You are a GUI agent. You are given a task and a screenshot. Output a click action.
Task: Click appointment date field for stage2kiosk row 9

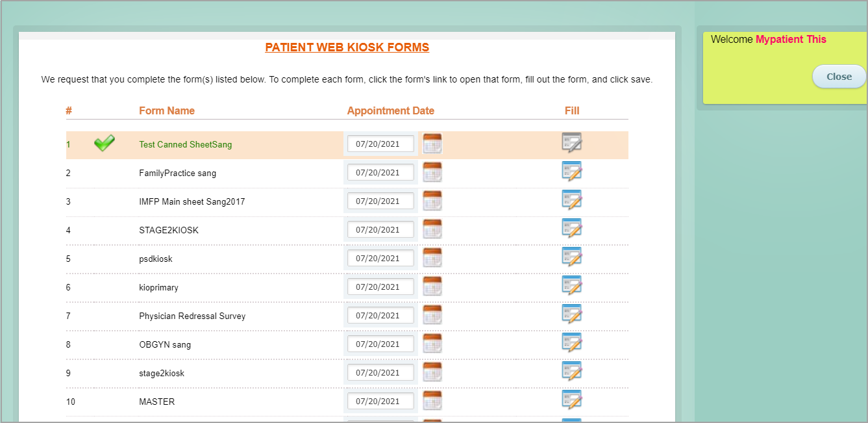380,372
